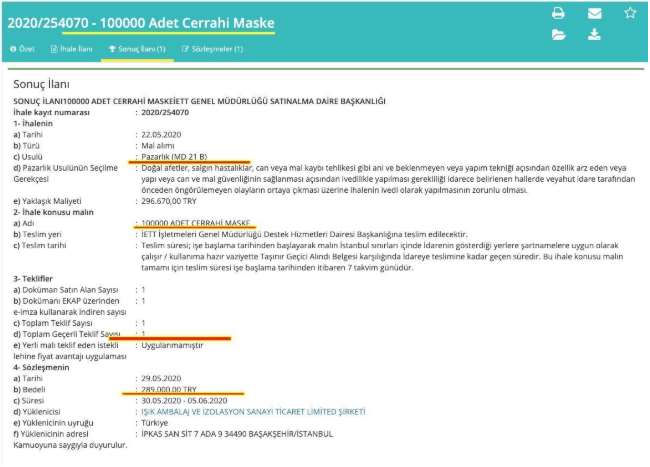Click the download icon
The image size is (650, 467).
(x=594, y=35)
